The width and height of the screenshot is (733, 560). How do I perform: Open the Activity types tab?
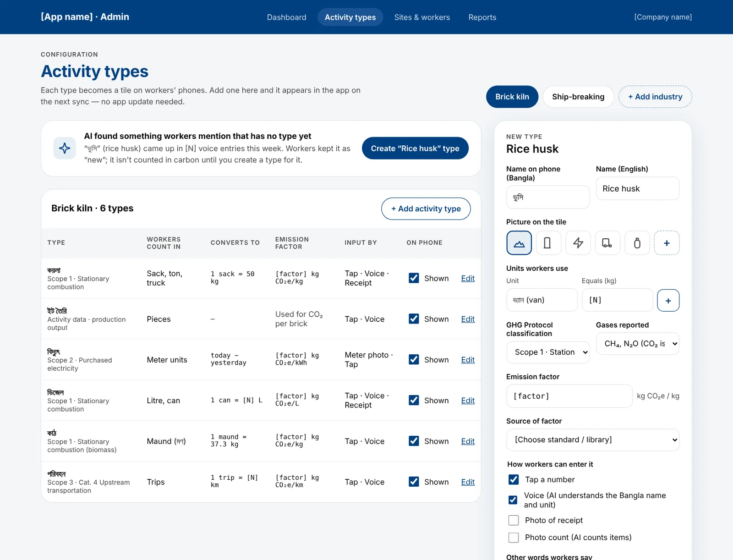click(350, 17)
